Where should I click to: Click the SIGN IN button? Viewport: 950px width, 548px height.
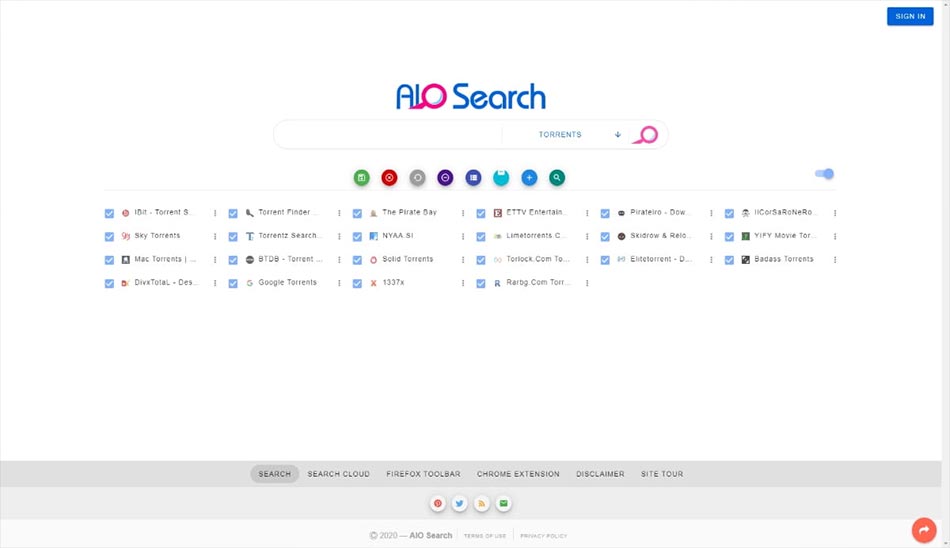(x=910, y=16)
